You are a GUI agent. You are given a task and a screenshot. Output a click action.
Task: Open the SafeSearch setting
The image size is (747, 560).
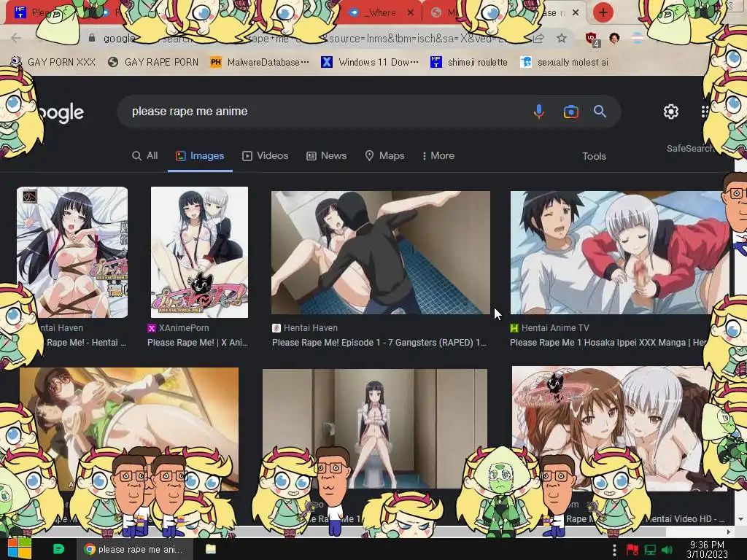[x=690, y=148]
